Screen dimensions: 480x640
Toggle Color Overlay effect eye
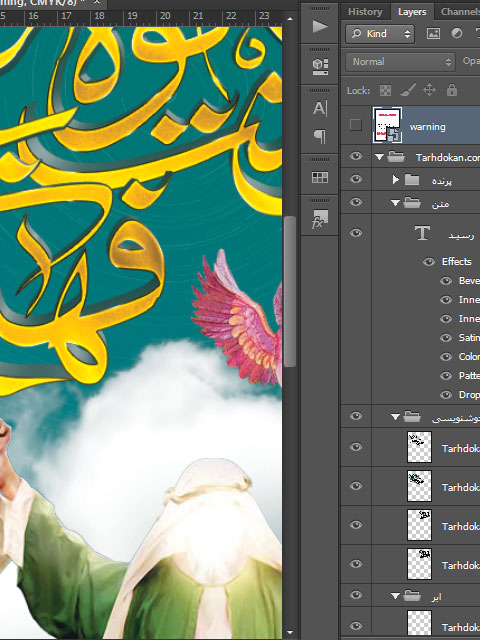tap(446, 357)
